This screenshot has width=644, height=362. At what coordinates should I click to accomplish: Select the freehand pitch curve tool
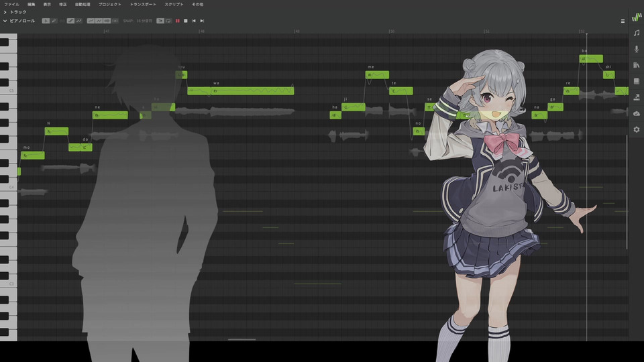click(x=79, y=21)
